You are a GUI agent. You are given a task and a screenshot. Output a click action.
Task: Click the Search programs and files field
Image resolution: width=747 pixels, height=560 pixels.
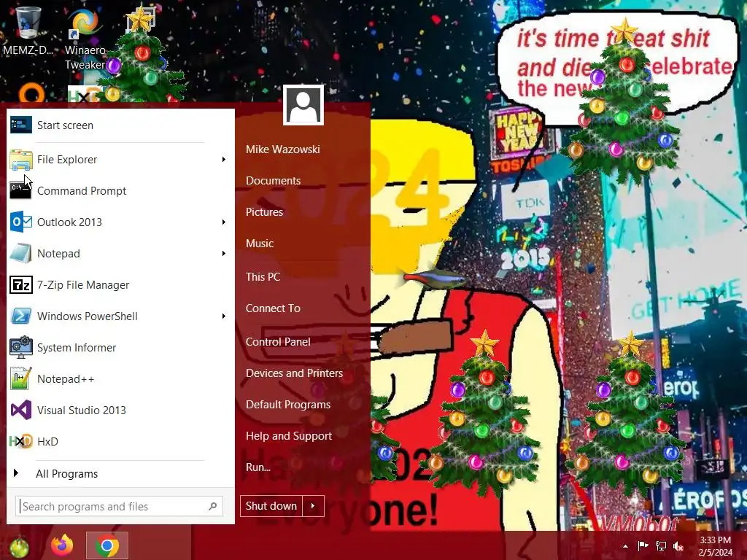click(119, 506)
